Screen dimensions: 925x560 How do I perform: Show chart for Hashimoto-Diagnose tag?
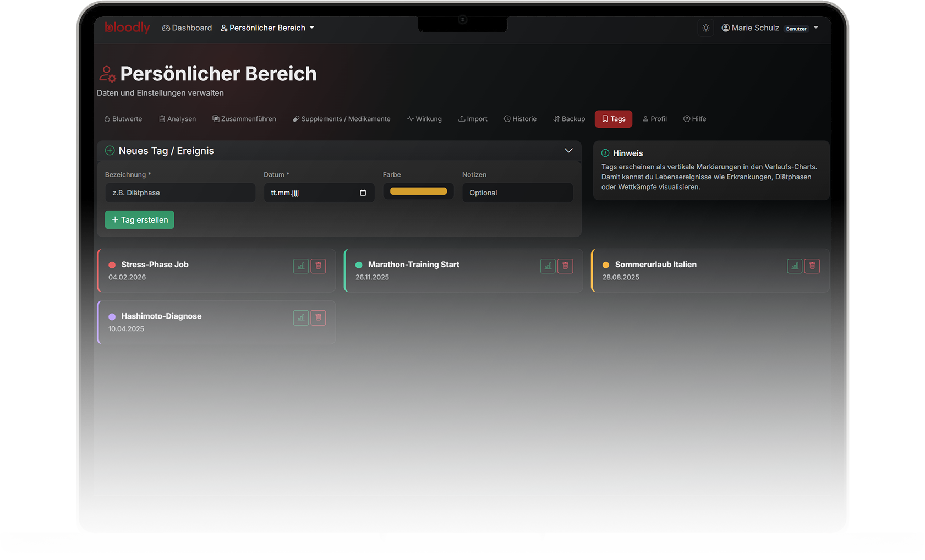click(301, 318)
